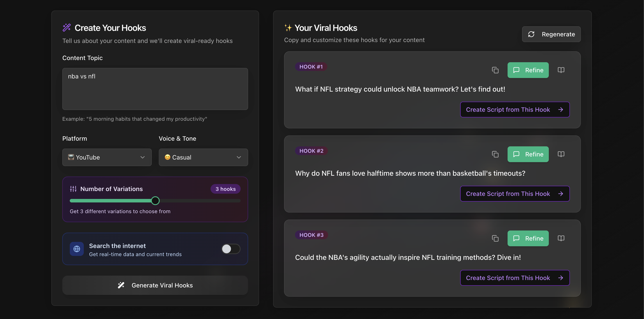
Task: Click the book icon on Hook #2
Action: coord(561,154)
